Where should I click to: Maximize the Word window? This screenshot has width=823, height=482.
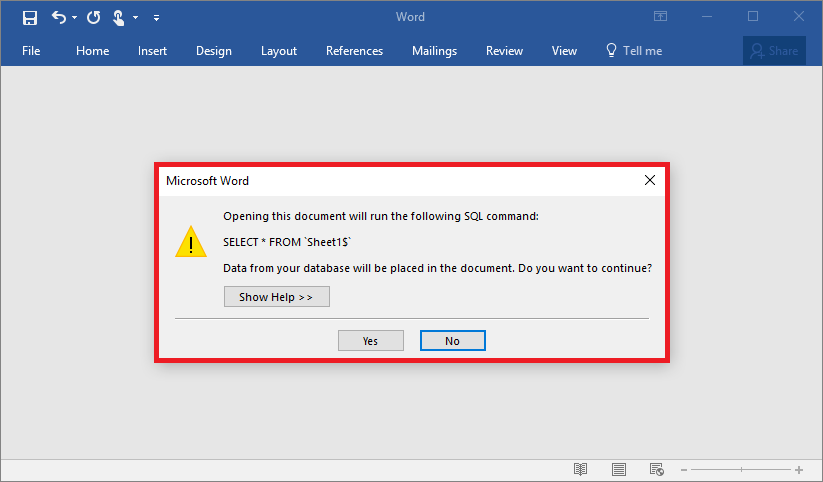click(x=753, y=17)
